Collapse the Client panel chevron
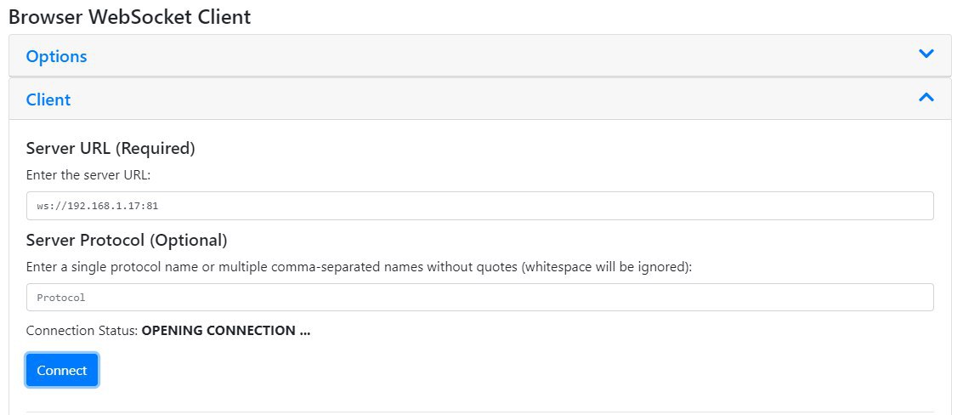The height and width of the screenshot is (415, 980). click(x=926, y=98)
